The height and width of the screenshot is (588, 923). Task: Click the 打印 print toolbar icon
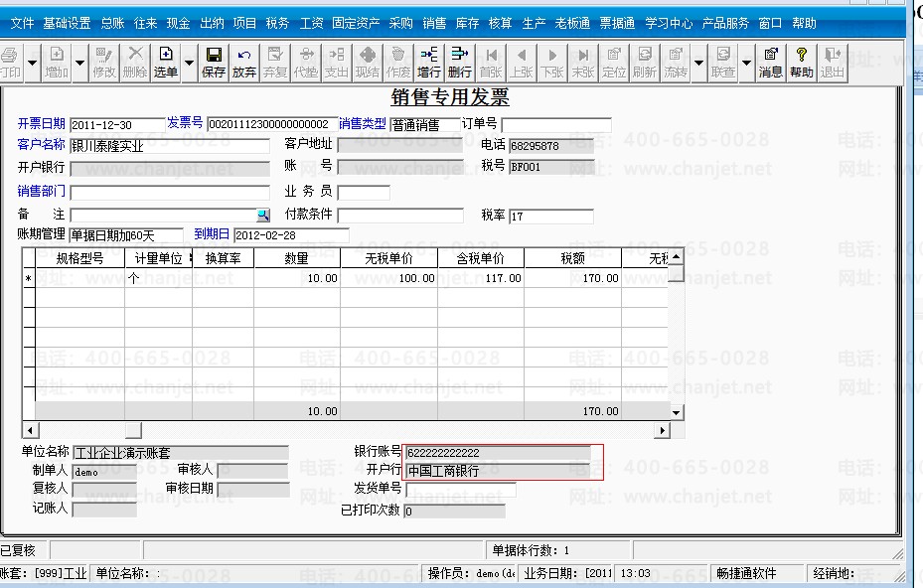click(x=11, y=63)
